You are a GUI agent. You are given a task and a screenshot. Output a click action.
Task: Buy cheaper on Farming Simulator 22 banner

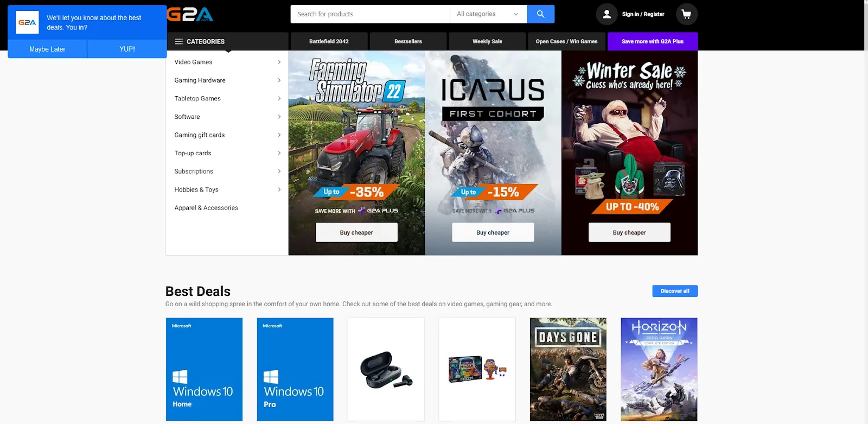click(x=356, y=232)
